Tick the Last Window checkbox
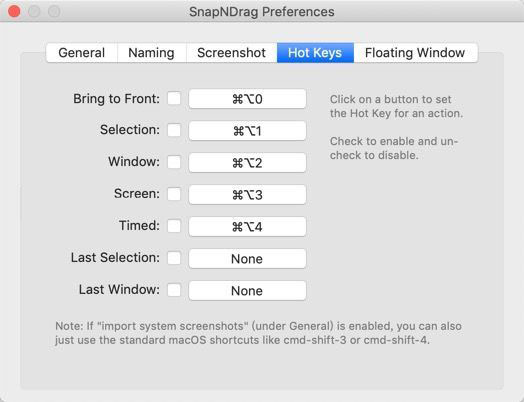 (x=174, y=290)
